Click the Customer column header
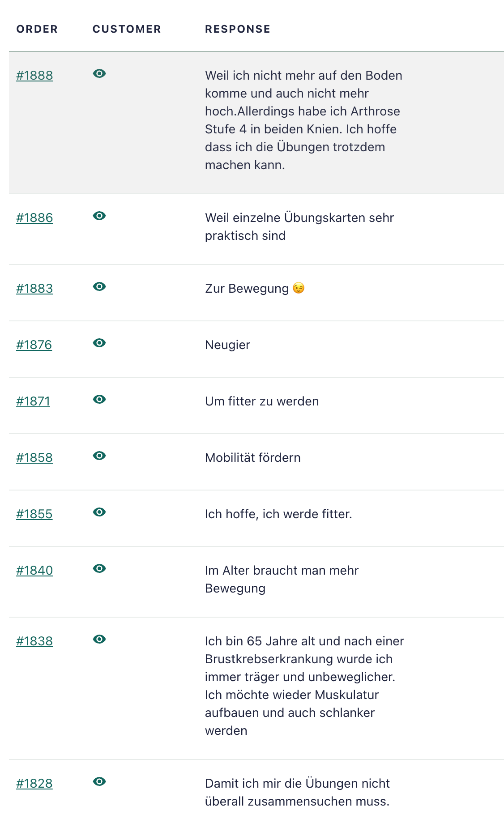Screen dimensions: 504x819 127,29
